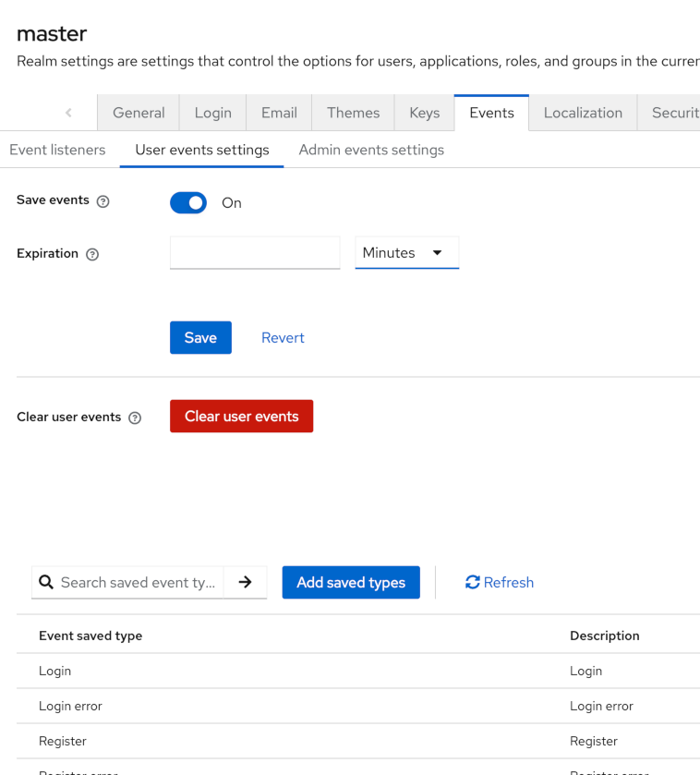Image resolution: width=700 pixels, height=775 pixels.
Task: Click the Description column header
Action: [605, 636]
